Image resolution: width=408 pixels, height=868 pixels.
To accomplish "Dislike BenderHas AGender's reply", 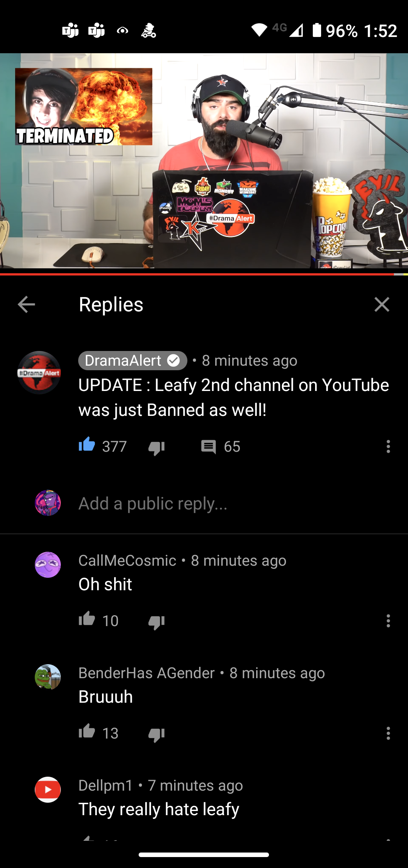I will (156, 734).
